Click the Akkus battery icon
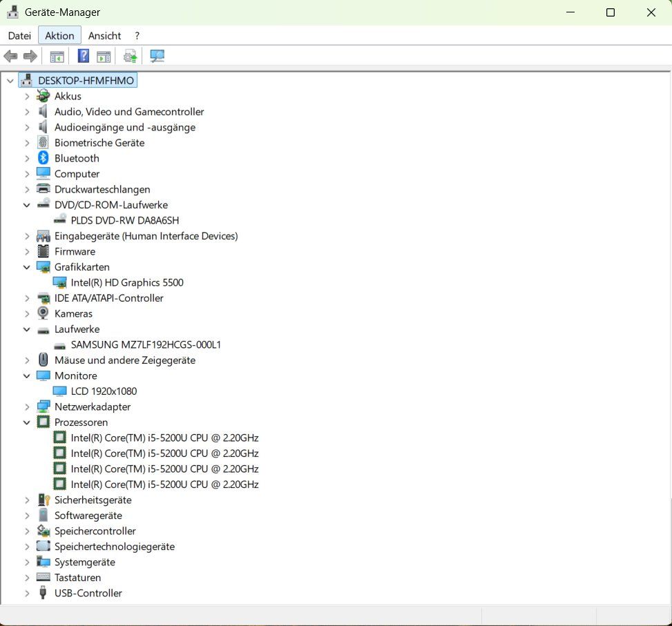Viewport: 672px width, 626px height. (x=43, y=96)
